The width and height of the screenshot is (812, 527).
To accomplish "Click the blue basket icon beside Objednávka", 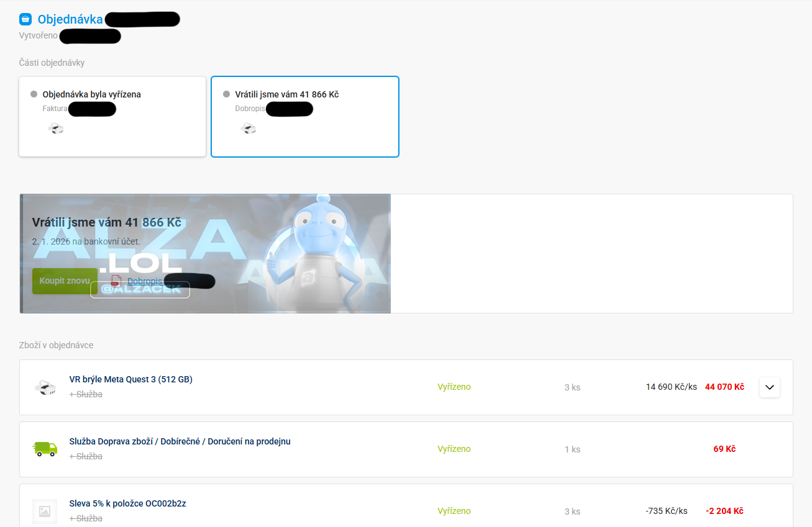I will 25,19.
